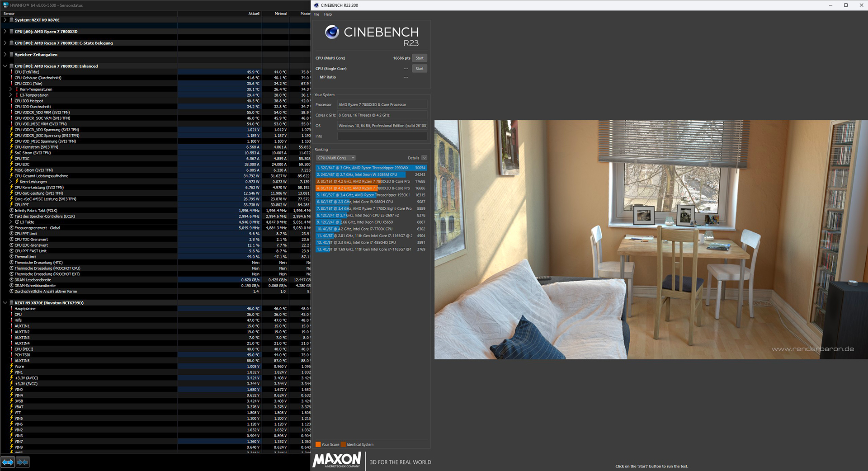Collapse the CPU 7800X3D: Enhanced sensor group
The image size is (868, 471).
point(5,66)
